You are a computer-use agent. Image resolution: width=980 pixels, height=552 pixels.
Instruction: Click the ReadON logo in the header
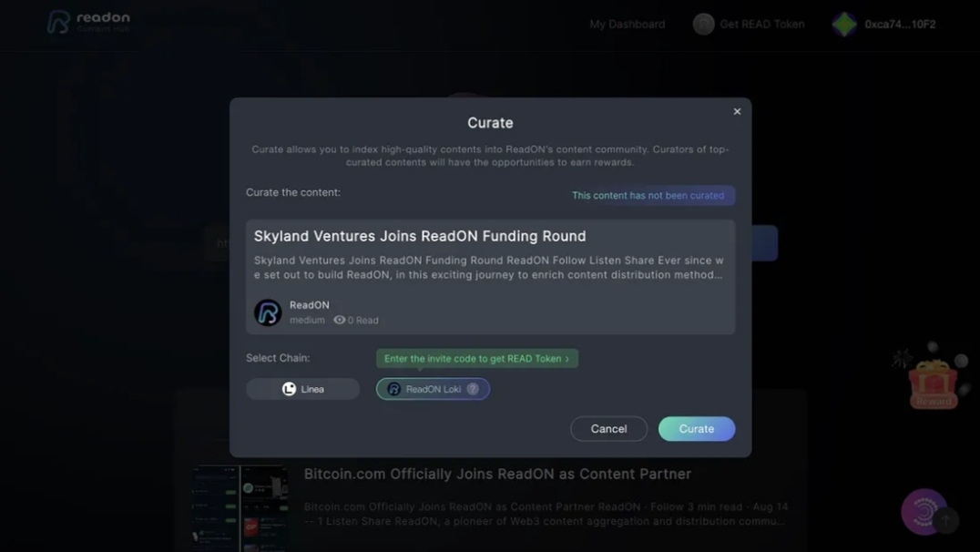(88, 22)
